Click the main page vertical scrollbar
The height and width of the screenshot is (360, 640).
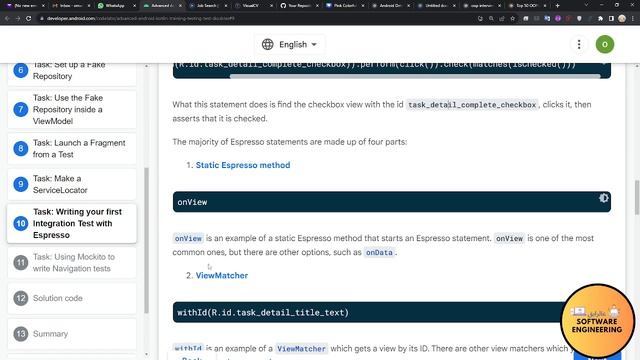point(637,197)
